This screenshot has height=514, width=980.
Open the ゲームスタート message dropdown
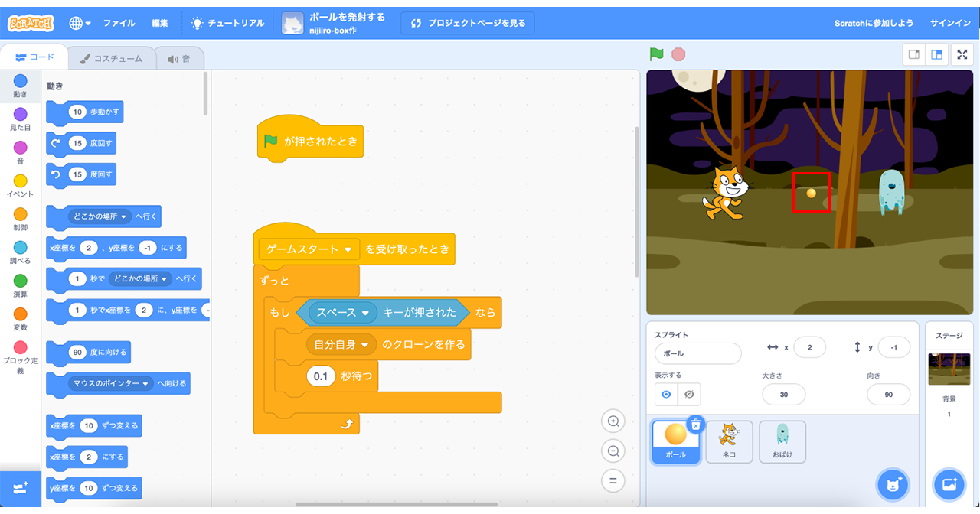click(x=348, y=249)
